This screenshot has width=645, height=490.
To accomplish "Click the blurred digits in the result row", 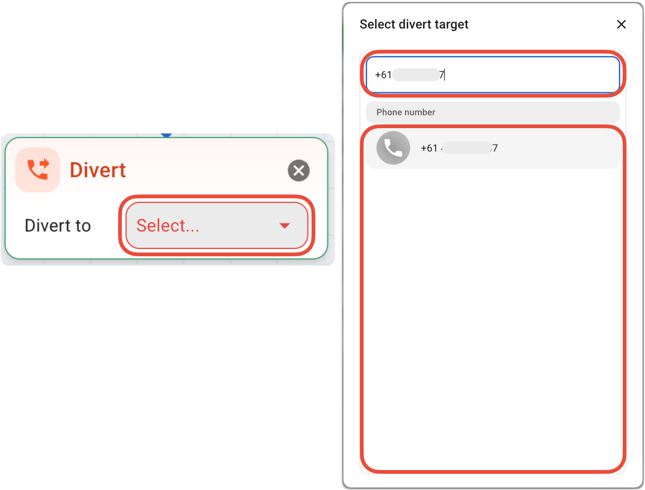I will (466, 148).
